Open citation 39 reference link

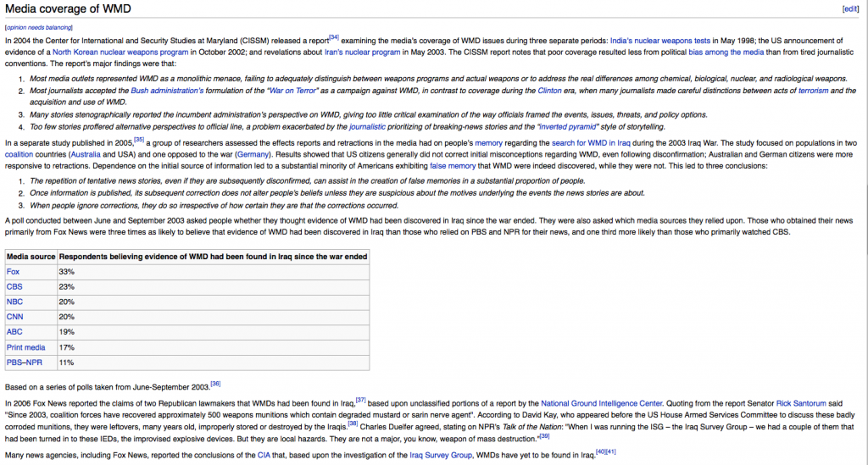point(545,436)
